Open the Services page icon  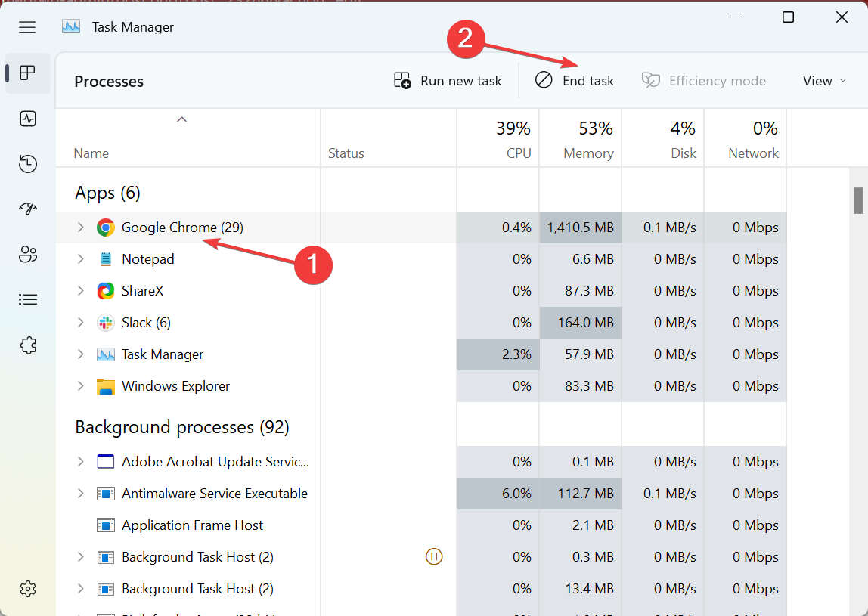coord(28,345)
